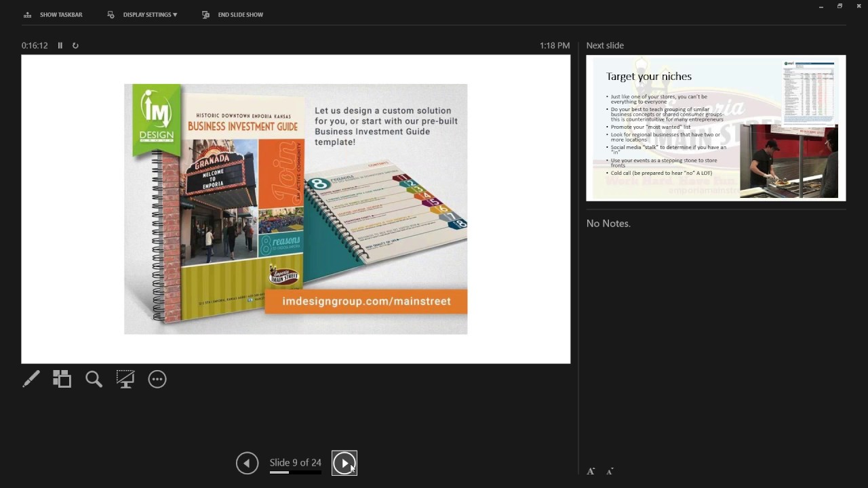Go to the previous slide
The width and height of the screenshot is (868, 488).
coord(247,463)
